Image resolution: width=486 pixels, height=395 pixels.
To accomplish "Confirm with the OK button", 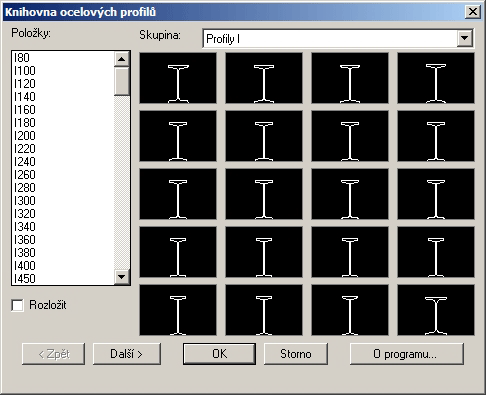I will click(x=219, y=354).
